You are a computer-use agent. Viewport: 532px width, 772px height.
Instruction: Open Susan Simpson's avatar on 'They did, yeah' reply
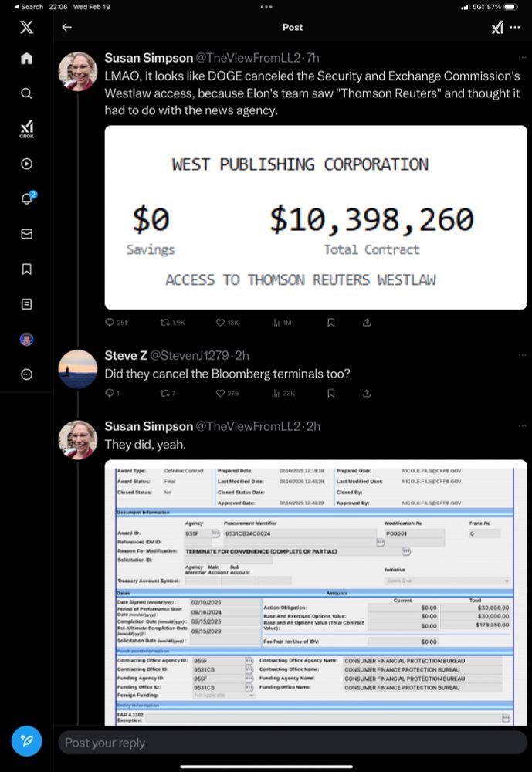[x=78, y=440]
